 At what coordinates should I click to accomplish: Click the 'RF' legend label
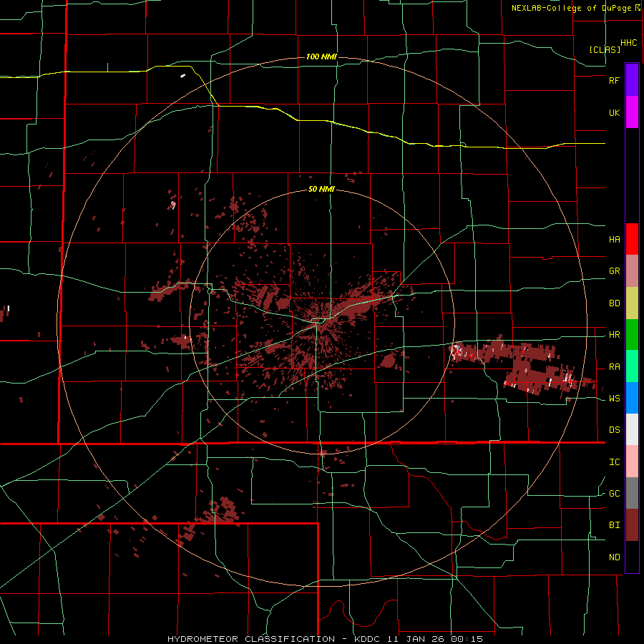pos(615,80)
